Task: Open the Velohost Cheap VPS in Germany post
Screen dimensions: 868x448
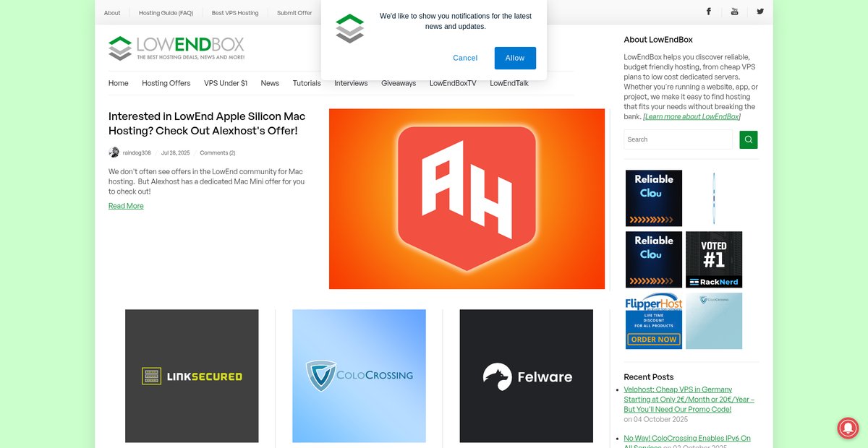Action: pyautogui.click(x=689, y=399)
